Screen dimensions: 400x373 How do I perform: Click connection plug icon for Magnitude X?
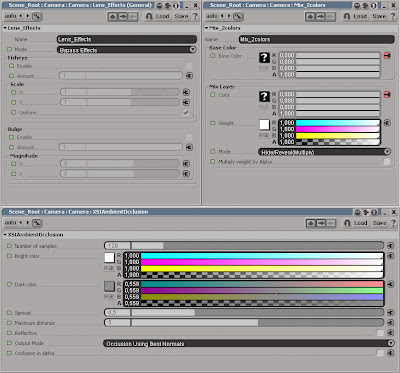click(186, 164)
